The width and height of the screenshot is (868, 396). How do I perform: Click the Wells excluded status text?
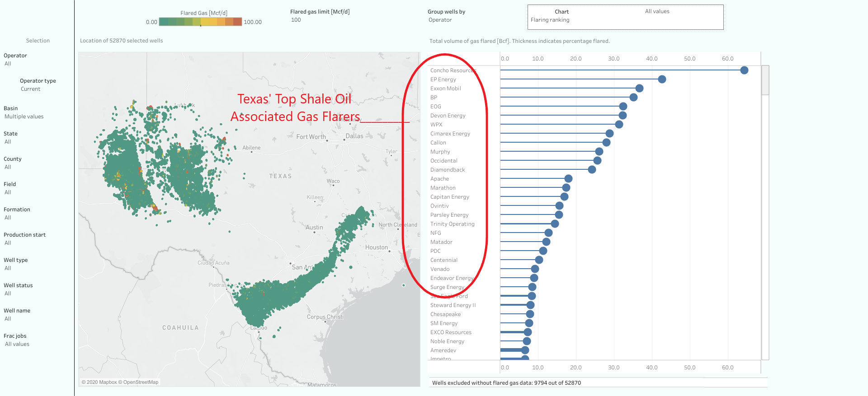coord(506,383)
